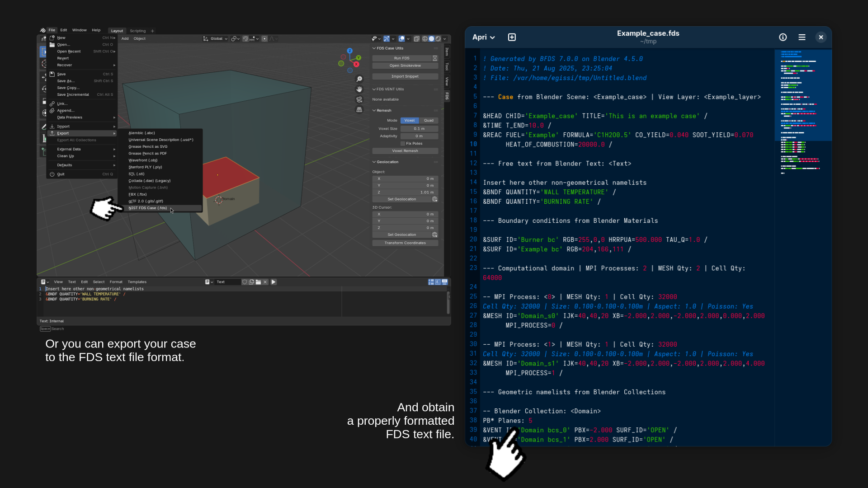
Task: Open the Apri dropdown in text viewer
Action: pos(484,37)
